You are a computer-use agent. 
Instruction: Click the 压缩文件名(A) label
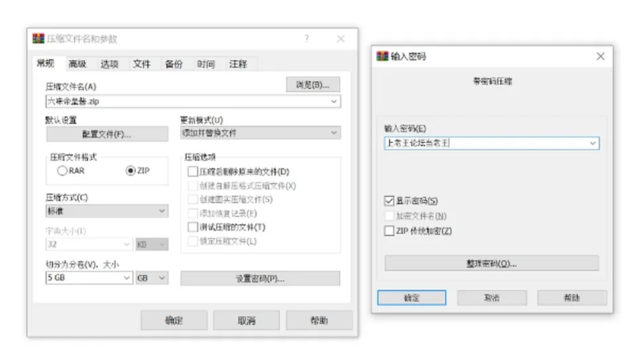click(71, 87)
